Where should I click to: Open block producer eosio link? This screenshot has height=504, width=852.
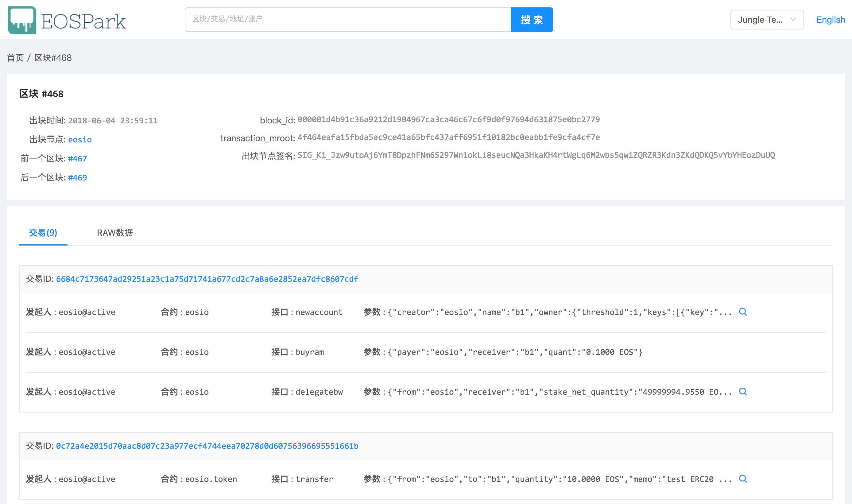pyautogui.click(x=80, y=140)
